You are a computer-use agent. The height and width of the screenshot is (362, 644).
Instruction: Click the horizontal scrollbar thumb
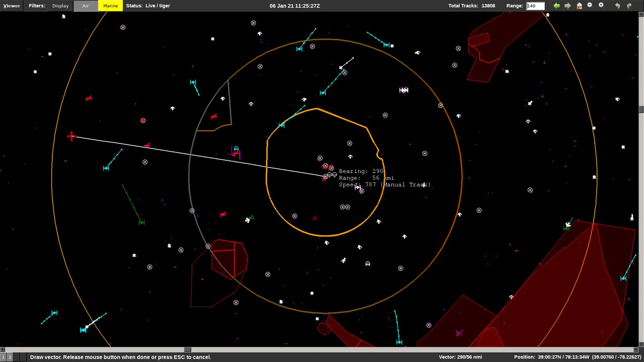pos(188,349)
